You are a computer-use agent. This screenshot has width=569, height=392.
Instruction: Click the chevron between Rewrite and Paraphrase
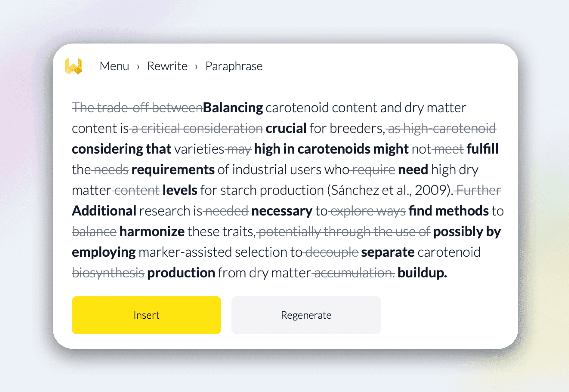(196, 66)
